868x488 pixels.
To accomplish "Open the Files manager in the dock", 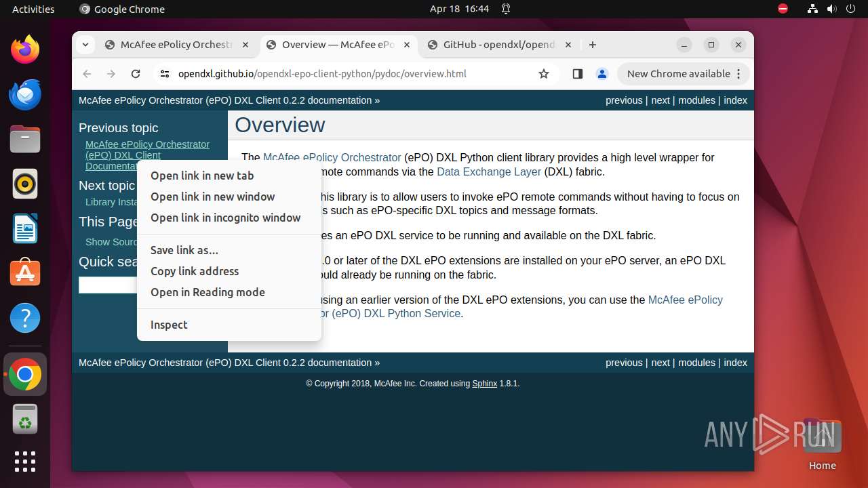I will (x=25, y=139).
